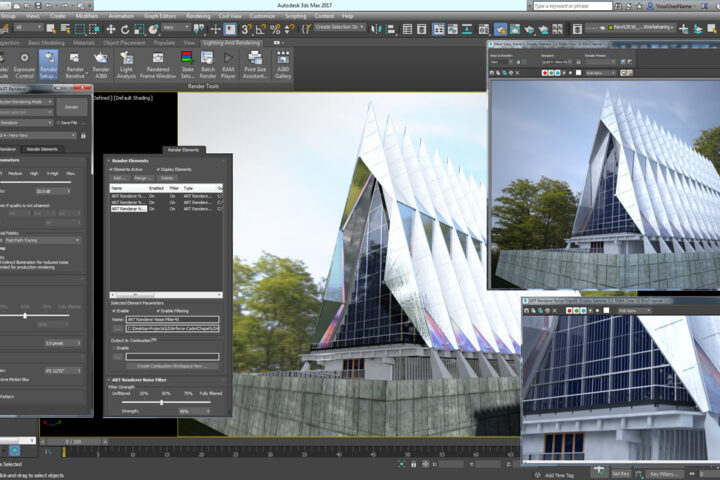Toggle the Percent Snap icon
Viewport: 720px width, 480px height.
[x=275, y=29]
